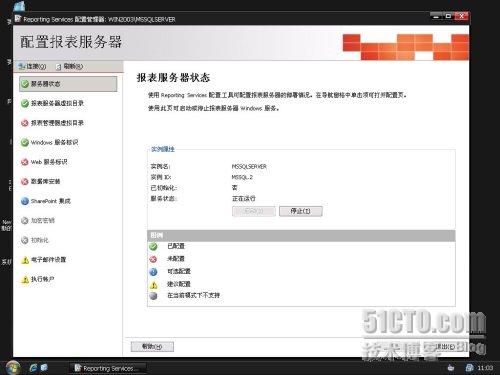Click the yellow warning 建议配置 legend icon
The width and height of the screenshot is (500, 375).
153,284
